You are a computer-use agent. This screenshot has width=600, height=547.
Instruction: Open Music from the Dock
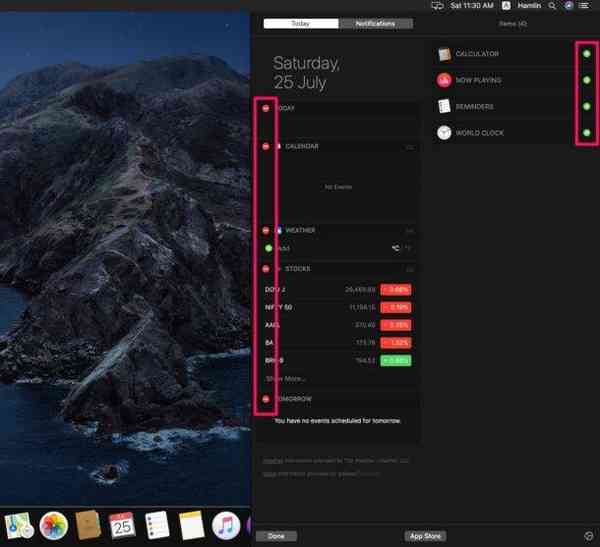coord(226,526)
